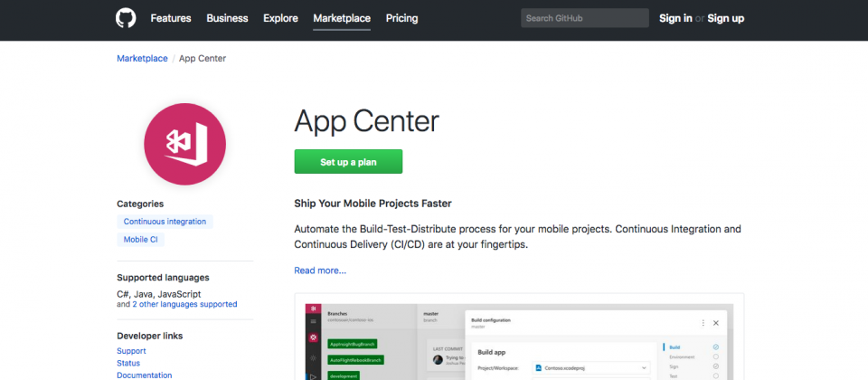Open the Support developer link
The height and width of the screenshot is (380, 868).
coord(131,351)
